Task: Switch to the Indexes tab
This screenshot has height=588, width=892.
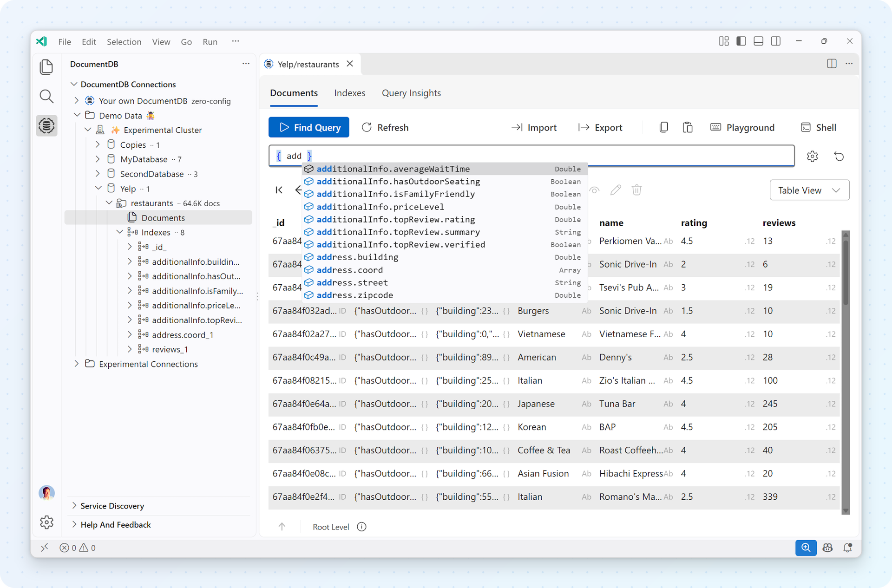Action: pos(350,93)
